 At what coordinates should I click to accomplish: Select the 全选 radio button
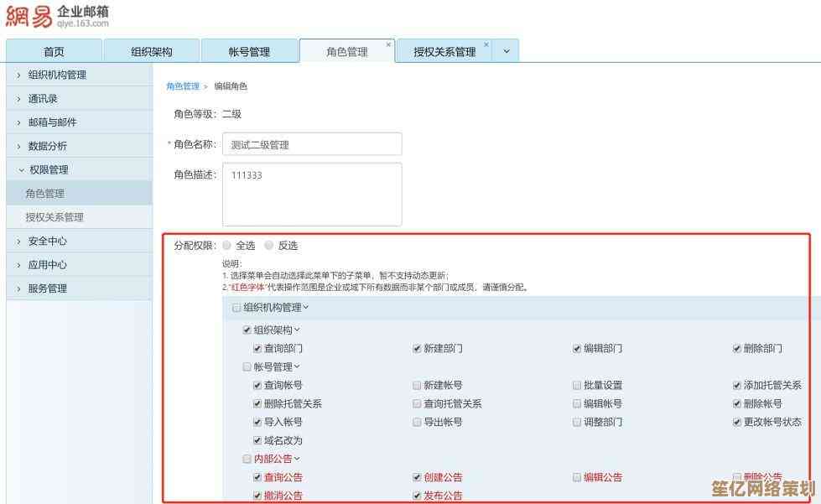tap(226, 246)
